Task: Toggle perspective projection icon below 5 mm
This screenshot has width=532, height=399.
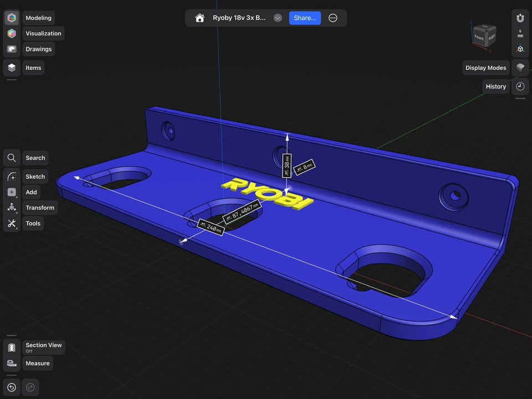Action: click(520, 49)
